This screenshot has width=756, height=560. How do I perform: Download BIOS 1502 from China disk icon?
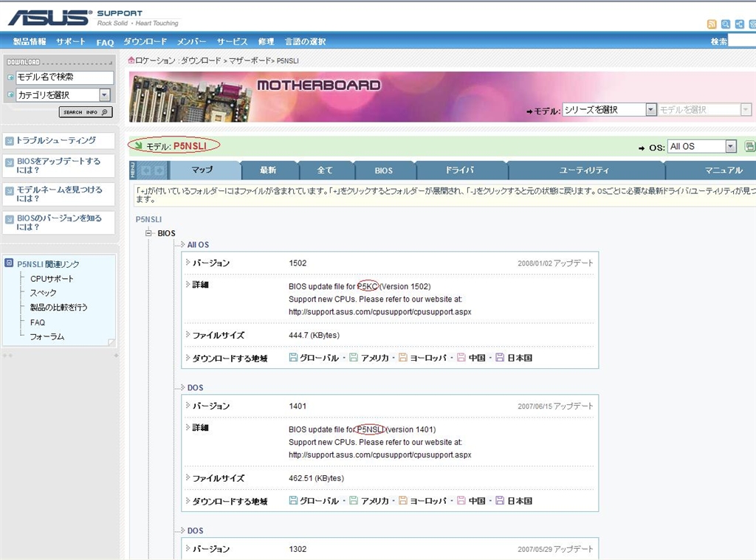coord(461,357)
